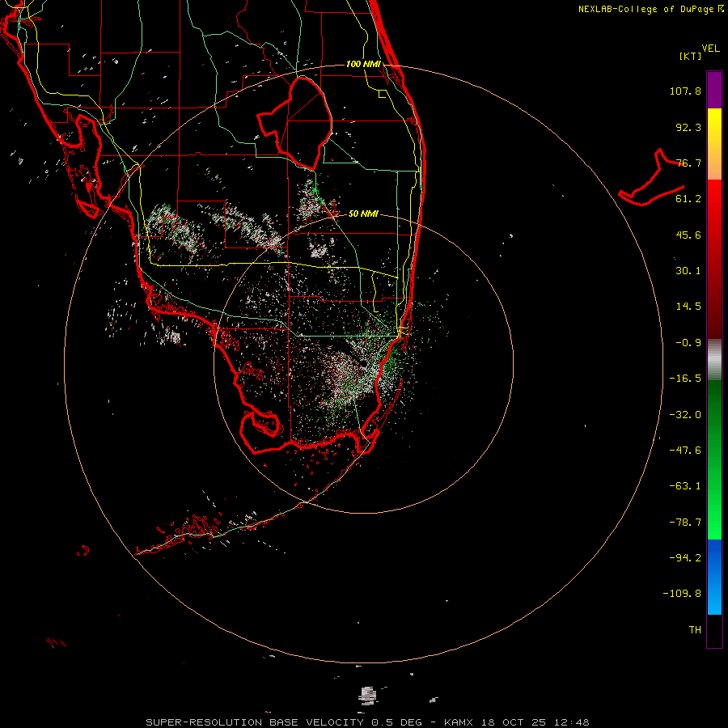
Task: Click the radar echo blob below the outer ring
Action: [x=368, y=695]
